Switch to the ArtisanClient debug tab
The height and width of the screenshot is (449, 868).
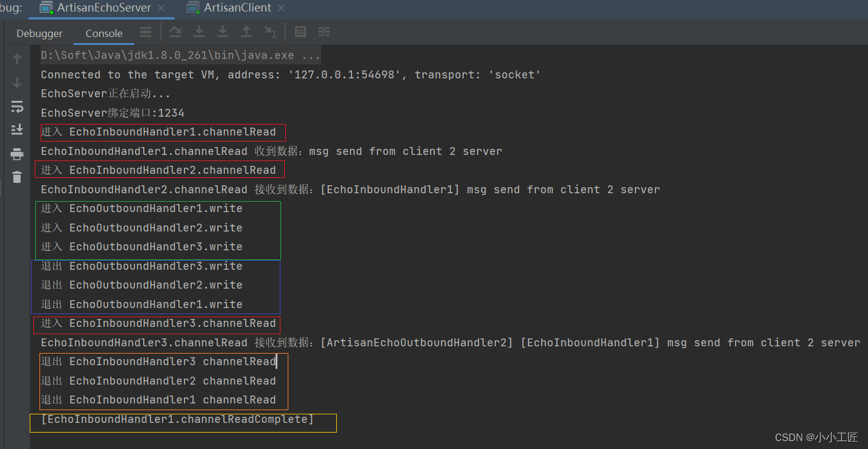coord(237,8)
